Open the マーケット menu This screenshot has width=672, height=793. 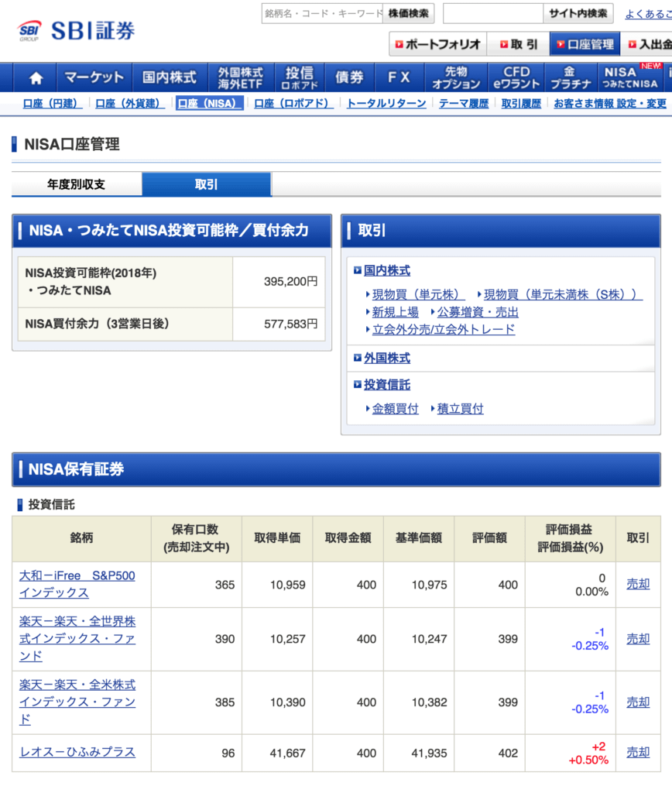pos(94,78)
